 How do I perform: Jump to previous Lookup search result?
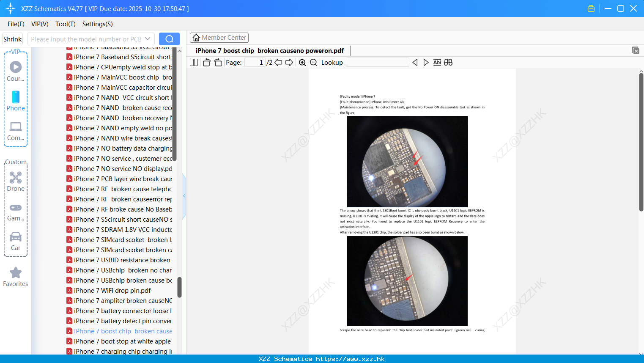[415, 63]
